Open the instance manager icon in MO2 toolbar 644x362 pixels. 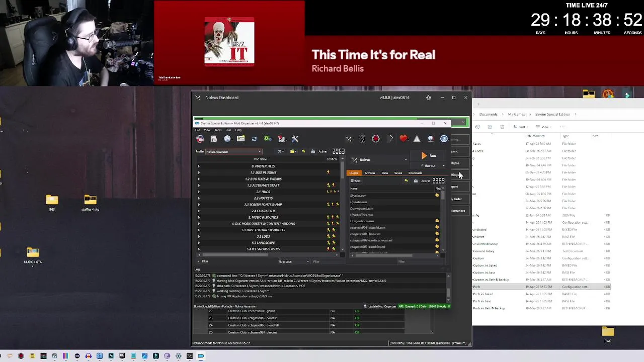coord(200,139)
